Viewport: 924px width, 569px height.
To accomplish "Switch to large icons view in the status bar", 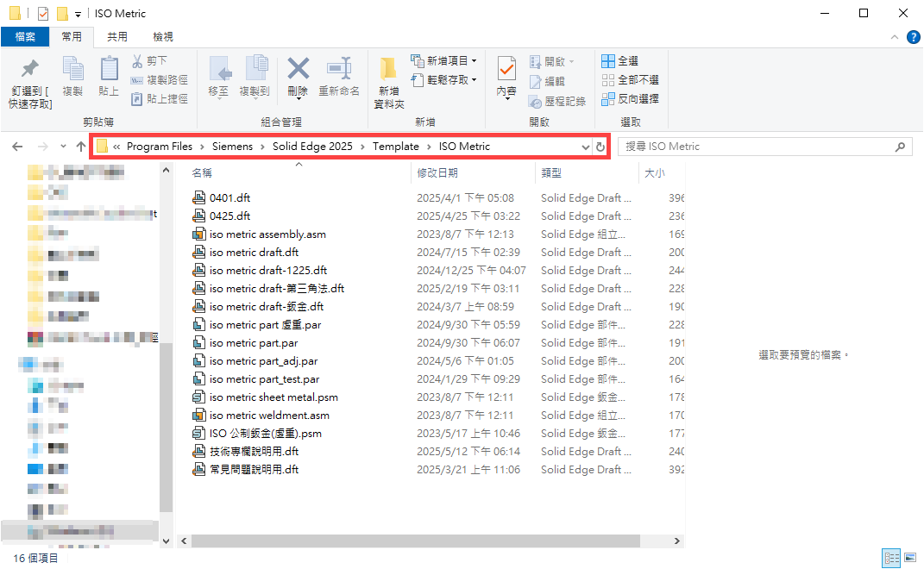I will pos(910,557).
